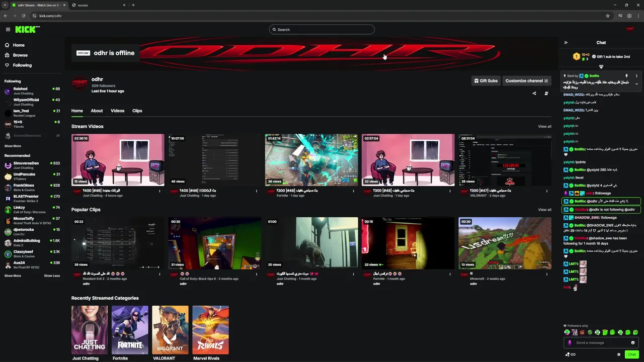Open user avatar menu at top right
The image size is (644, 362).
pyautogui.click(x=629, y=29)
